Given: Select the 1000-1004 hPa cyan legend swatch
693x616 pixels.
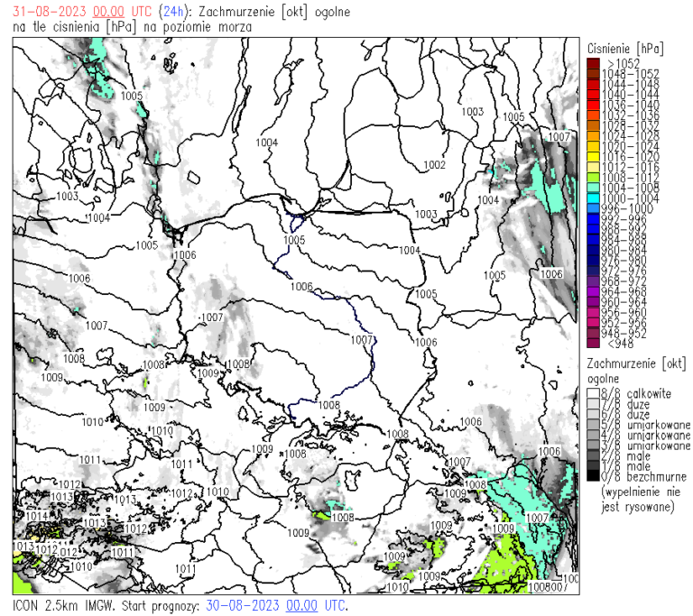Looking at the screenshot, I should pyautogui.click(x=593, y=198).
